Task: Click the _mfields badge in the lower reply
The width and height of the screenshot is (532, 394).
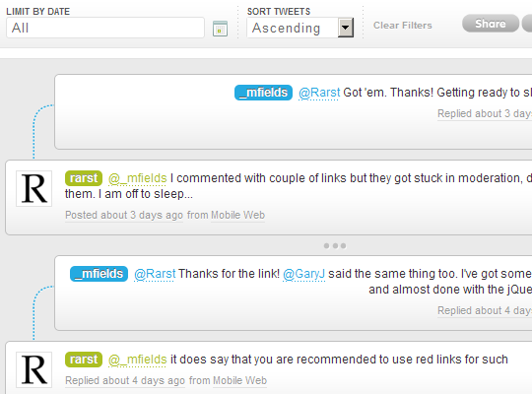Action: click(99, 274)
